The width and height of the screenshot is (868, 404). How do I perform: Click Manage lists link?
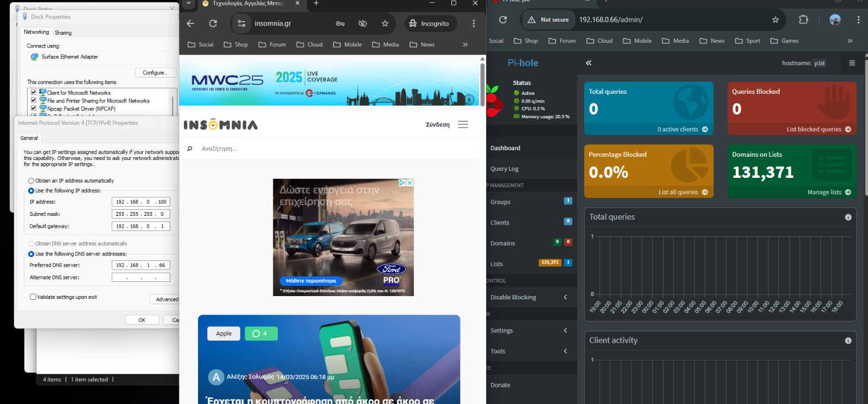click(x=829, y=192)
